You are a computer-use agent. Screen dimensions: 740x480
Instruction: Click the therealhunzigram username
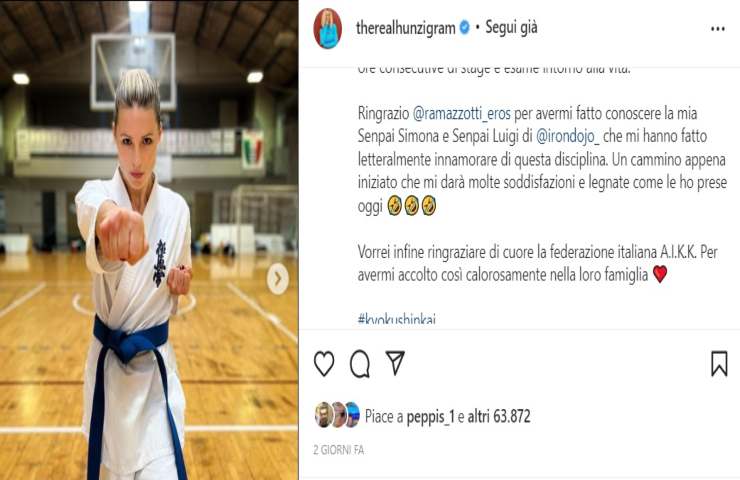click(x=405, y=28)
